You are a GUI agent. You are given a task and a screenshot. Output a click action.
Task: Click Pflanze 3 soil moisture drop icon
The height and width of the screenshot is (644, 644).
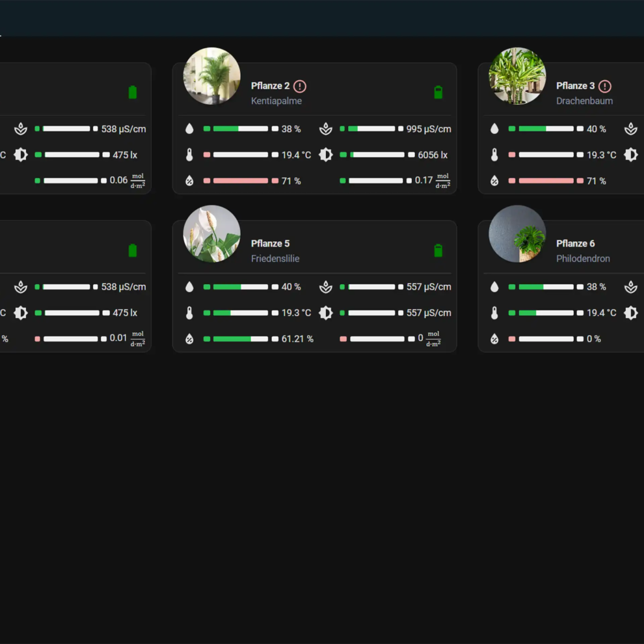pos(494,129)
